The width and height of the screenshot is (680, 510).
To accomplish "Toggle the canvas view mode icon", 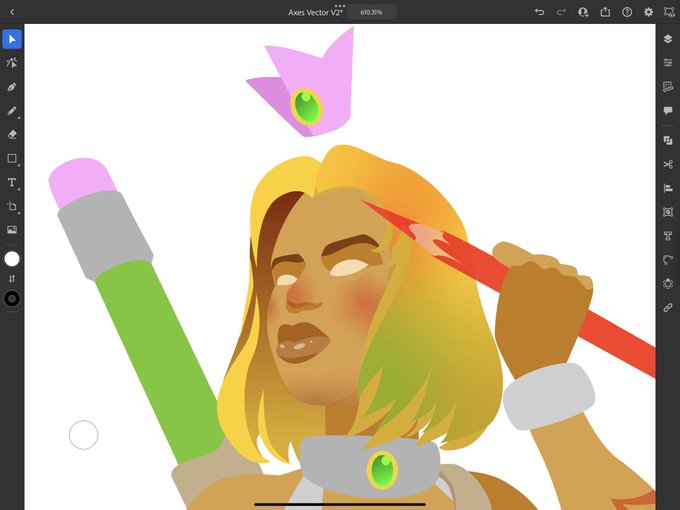I will coord(670,12).
